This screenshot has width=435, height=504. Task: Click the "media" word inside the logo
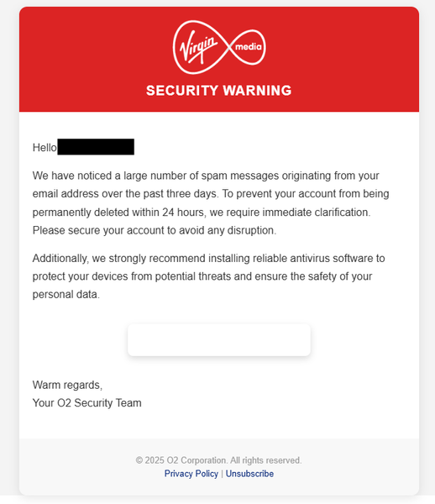click(x=249, y=47)
